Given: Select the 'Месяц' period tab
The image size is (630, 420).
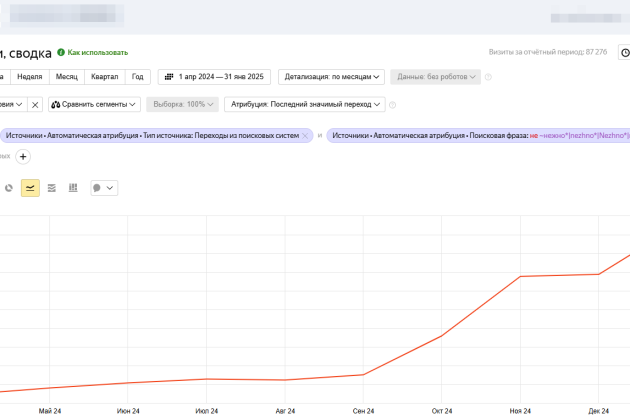Looking at the screenshot, I should pyautogui.click(x=67, y=77).
